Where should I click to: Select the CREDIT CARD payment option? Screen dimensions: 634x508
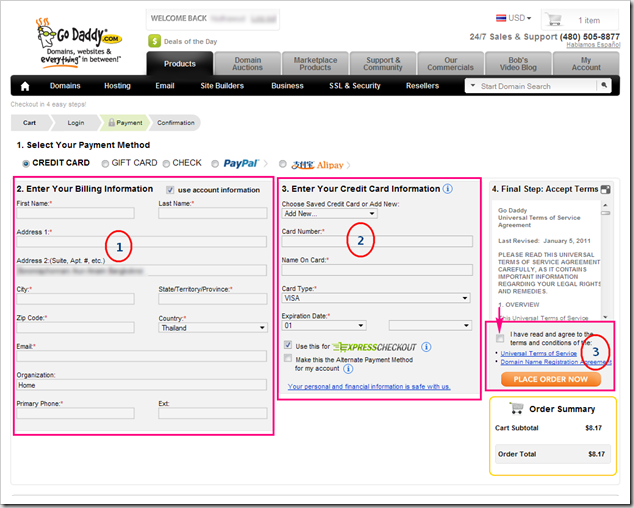26,163
